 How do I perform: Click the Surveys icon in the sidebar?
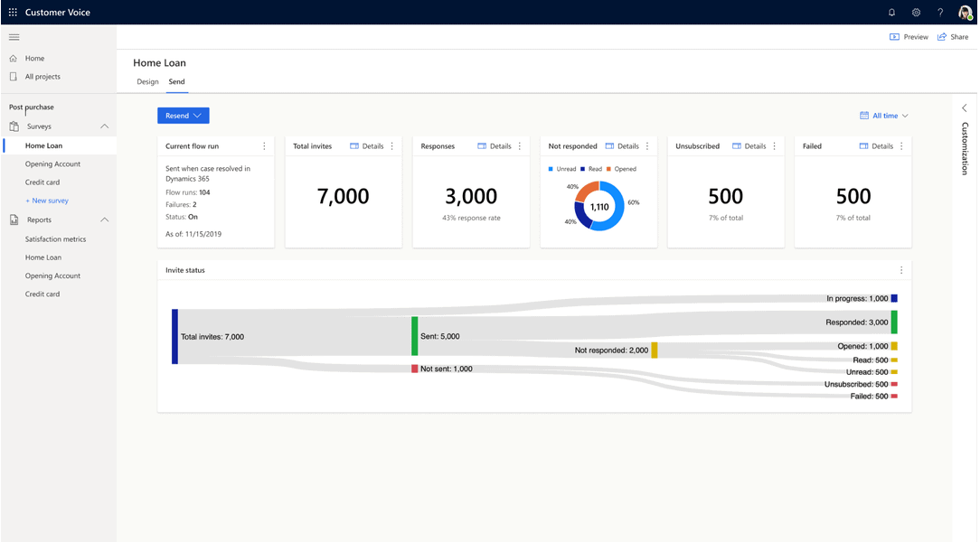pos(13,126)
